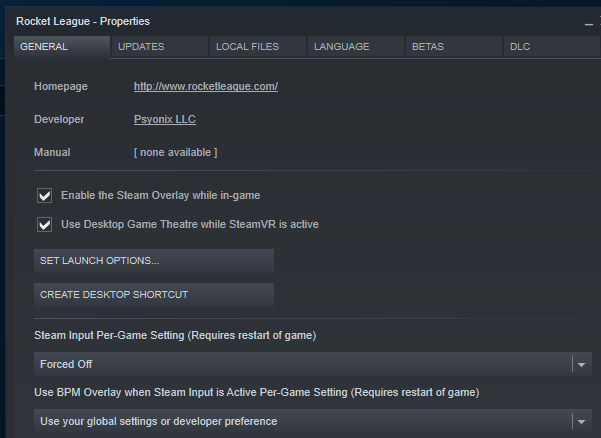Click Set Launch Options button
The image size is (601, 438).
pyautogui.click(x=154, y=261)
